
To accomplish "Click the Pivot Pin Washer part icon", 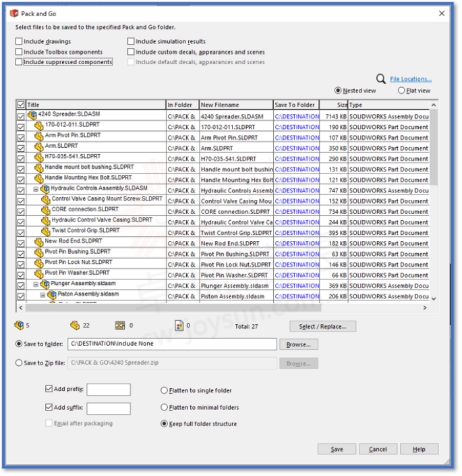I will point(39,274).
